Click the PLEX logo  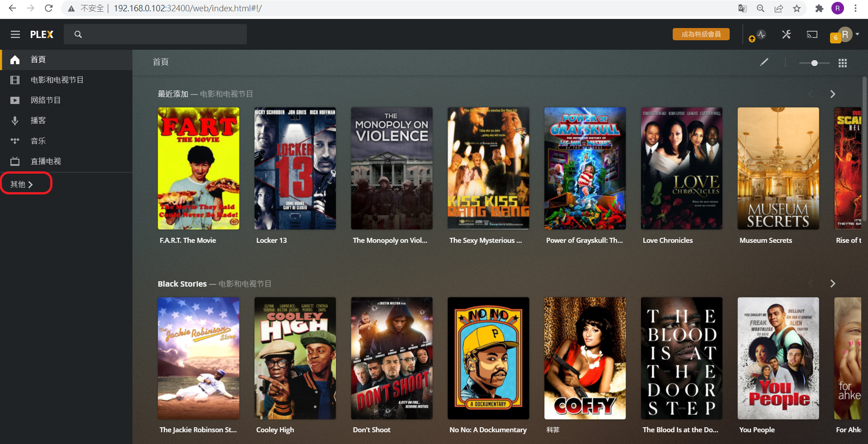pos(42,34)
